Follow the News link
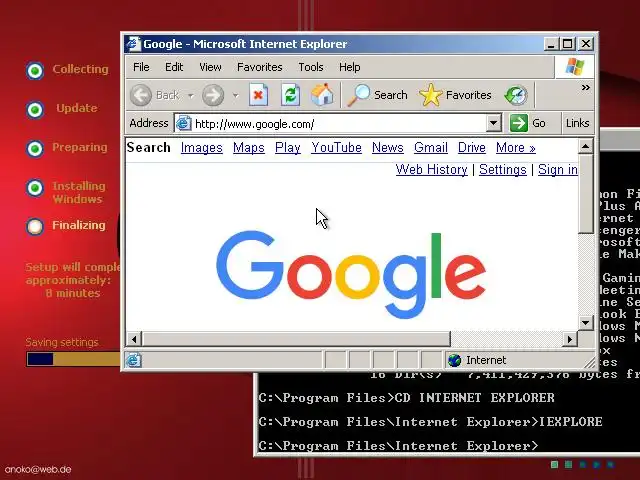The image size is (640, 480). [387, 147]
